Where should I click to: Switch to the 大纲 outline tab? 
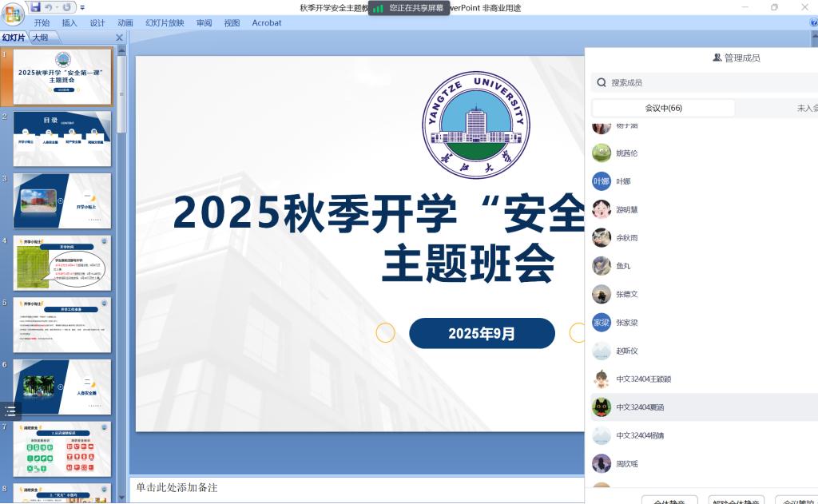click(41, 38)
